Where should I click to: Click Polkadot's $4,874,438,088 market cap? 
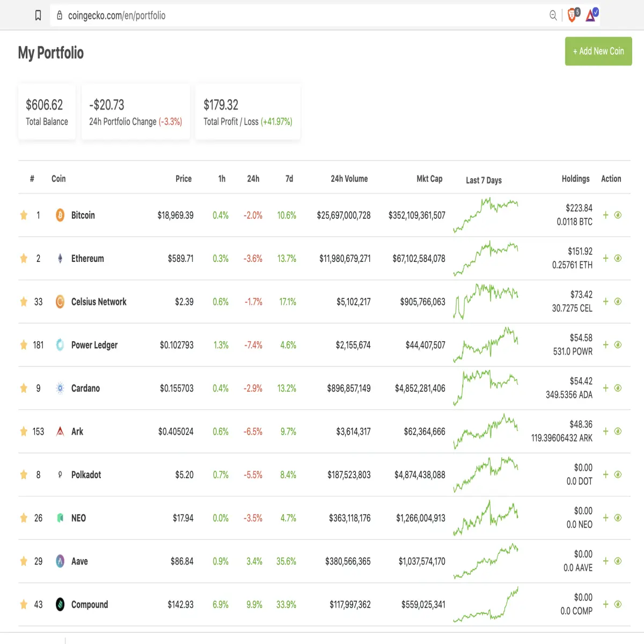point(420,475)
